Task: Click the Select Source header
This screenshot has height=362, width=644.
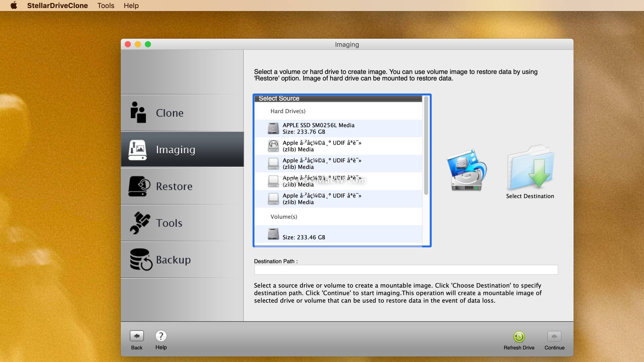Action: click(338, 99)
